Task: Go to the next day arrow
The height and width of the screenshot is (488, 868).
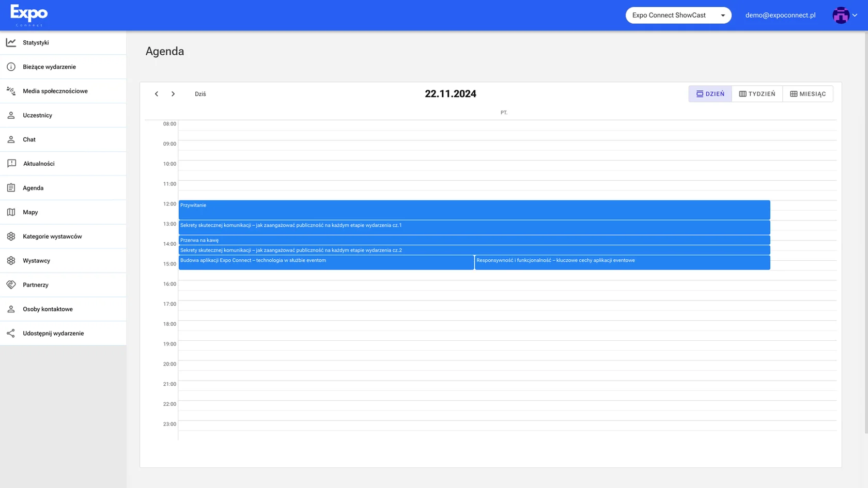Action: [x=173, y=94]
